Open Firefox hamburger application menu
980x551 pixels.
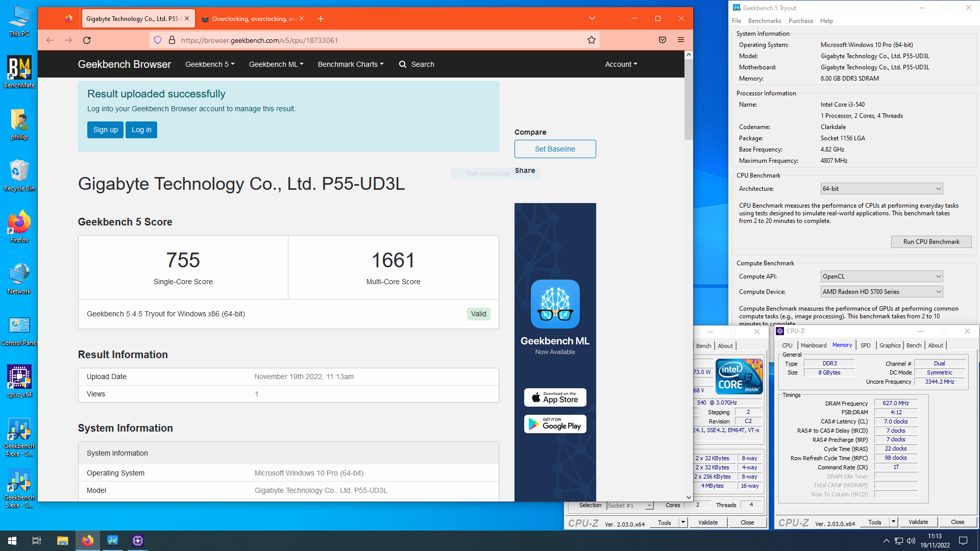point(681,40)
